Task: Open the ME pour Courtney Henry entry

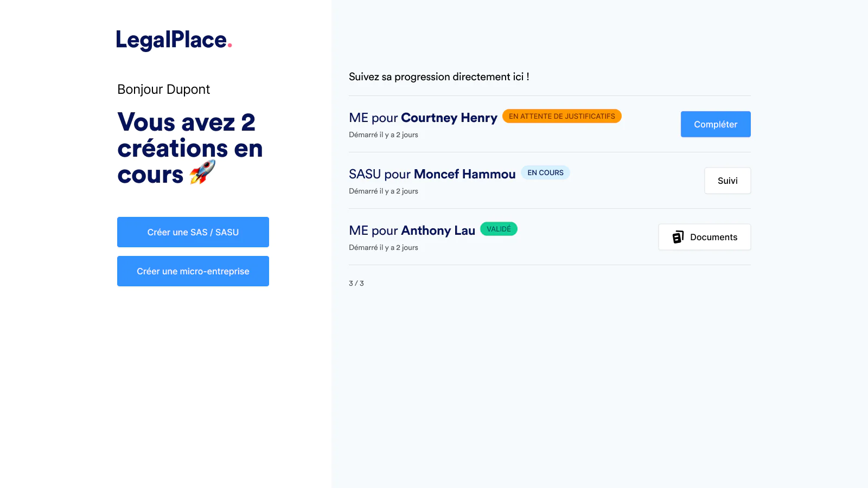Action: [423, 118]
